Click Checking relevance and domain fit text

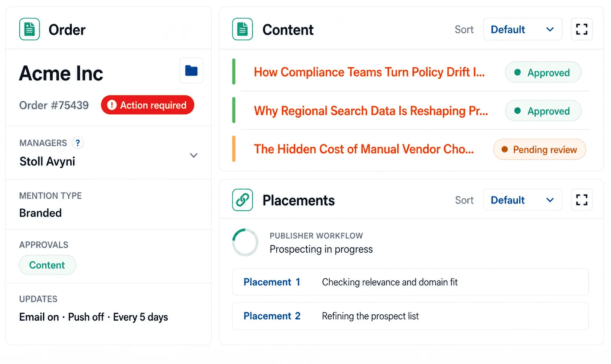[390, 282]
